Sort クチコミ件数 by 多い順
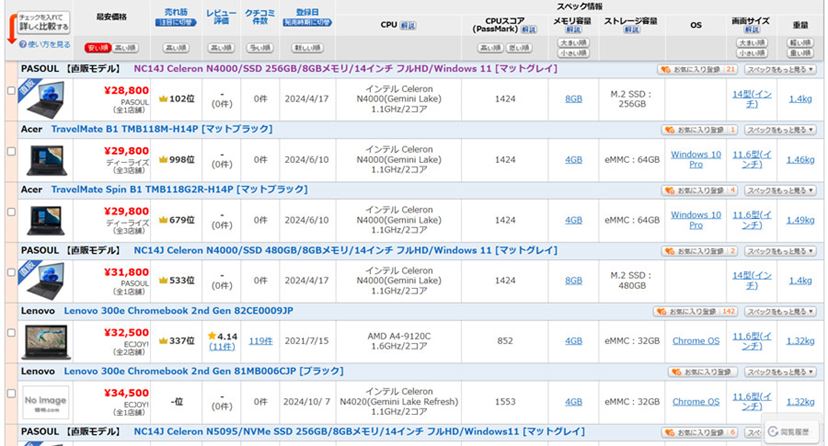Screen dimensions: 828x446 [260, 48]
